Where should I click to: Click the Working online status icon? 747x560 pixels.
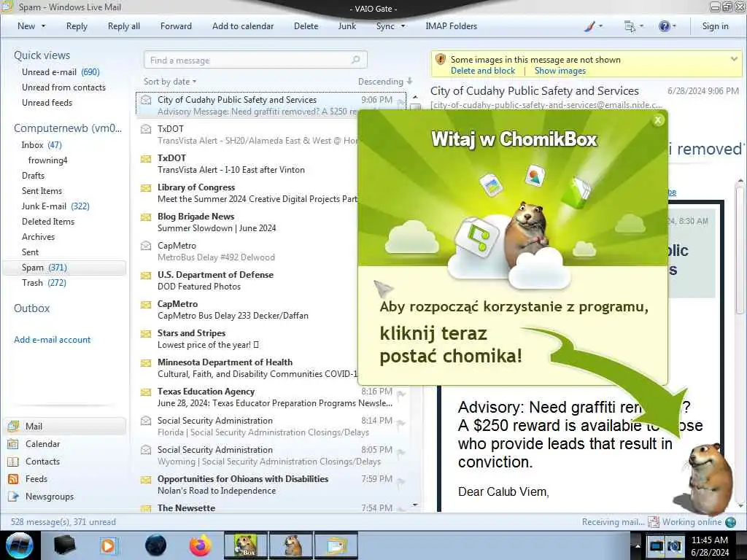(x=730, y=522)
